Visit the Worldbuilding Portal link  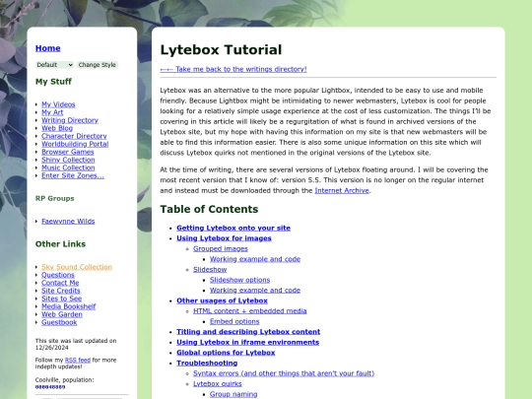(x=75, y=144)
